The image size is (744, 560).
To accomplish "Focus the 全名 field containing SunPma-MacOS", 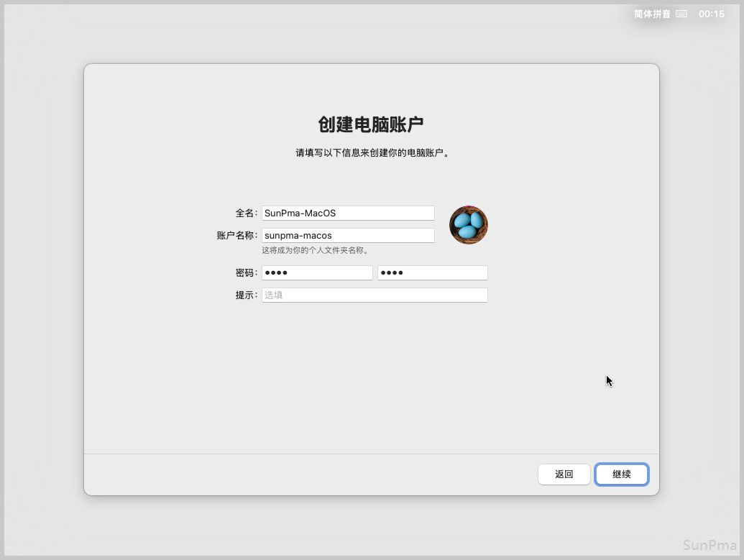I will tap(348, 213).
